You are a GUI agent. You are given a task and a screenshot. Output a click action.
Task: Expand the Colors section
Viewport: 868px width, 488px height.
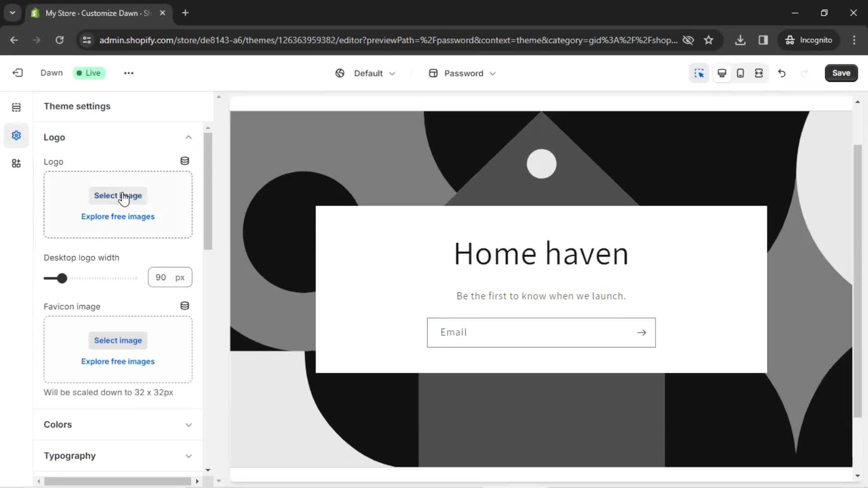pyautogui.click(x=189, y=424)
